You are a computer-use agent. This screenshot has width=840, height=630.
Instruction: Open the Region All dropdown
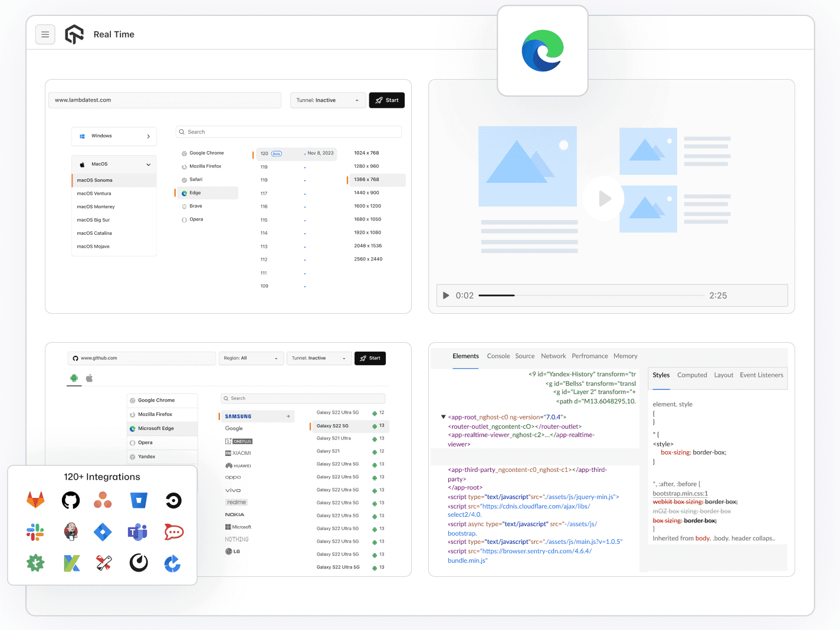(251, 358)
